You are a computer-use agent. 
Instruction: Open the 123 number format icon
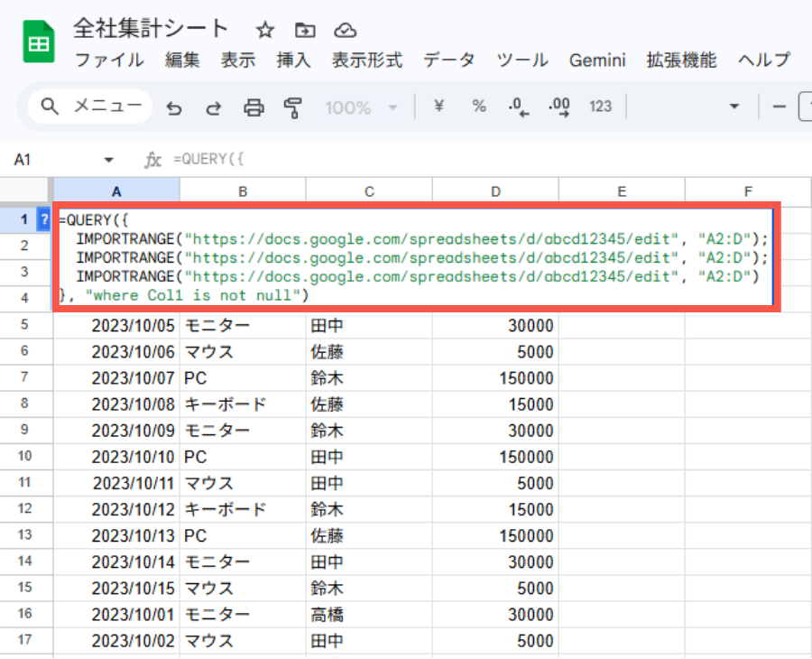[x=599, y=107]
